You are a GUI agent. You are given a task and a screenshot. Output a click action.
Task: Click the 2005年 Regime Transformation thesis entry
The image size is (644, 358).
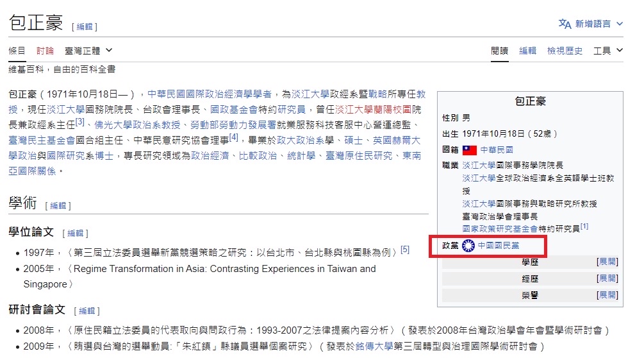point(199,277)
